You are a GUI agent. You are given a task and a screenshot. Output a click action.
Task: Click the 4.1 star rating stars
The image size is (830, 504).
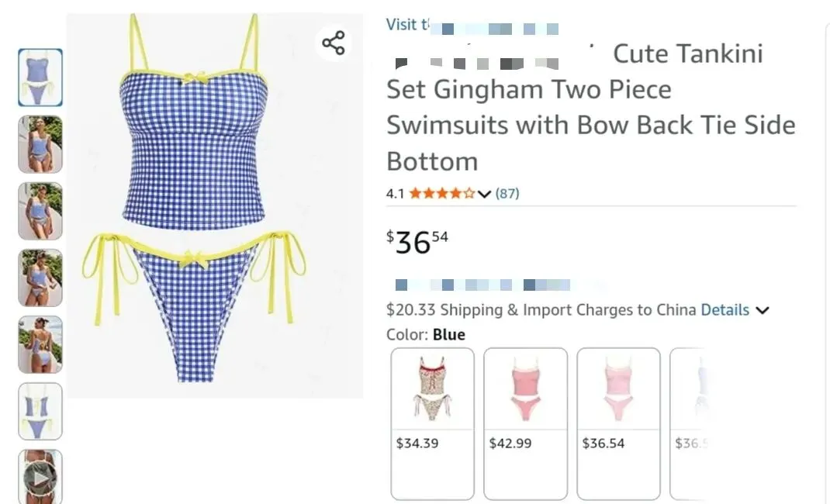click(441, 194)
